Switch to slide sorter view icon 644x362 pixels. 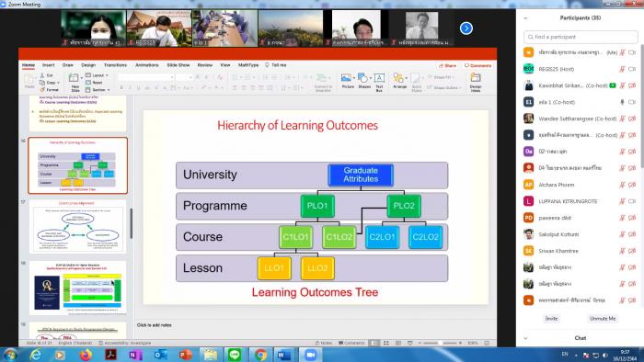click(x=386, y=343)
